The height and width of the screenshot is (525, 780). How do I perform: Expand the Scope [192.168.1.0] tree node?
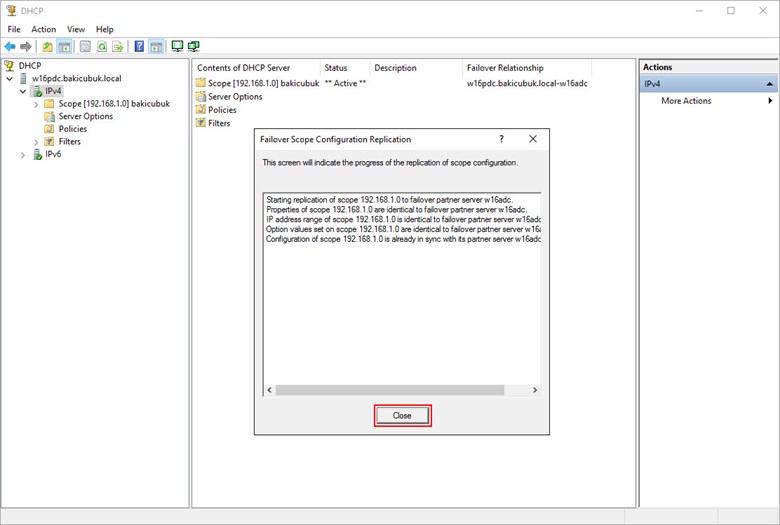36,103
